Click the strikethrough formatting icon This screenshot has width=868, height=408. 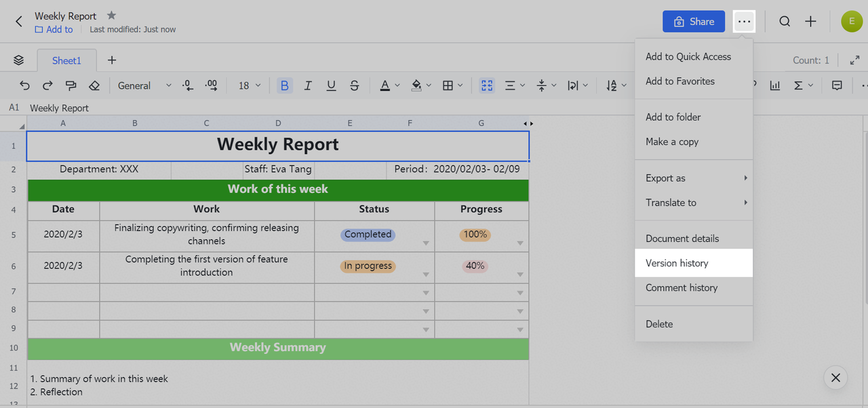(354, 85)
